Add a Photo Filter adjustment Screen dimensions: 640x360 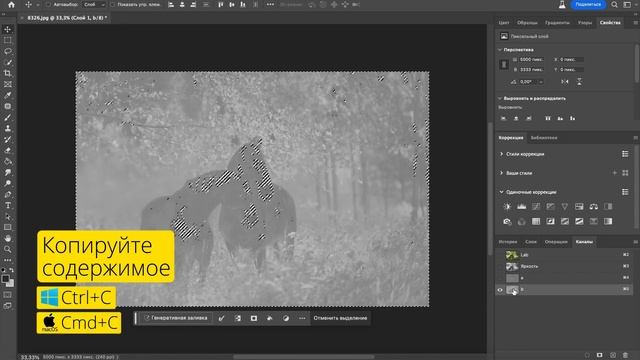coord(507,221)
